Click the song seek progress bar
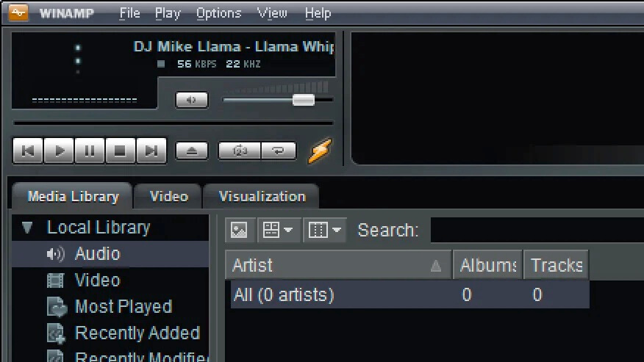The width and height of the screenshot is (644, 362). [x=173, y=123]
